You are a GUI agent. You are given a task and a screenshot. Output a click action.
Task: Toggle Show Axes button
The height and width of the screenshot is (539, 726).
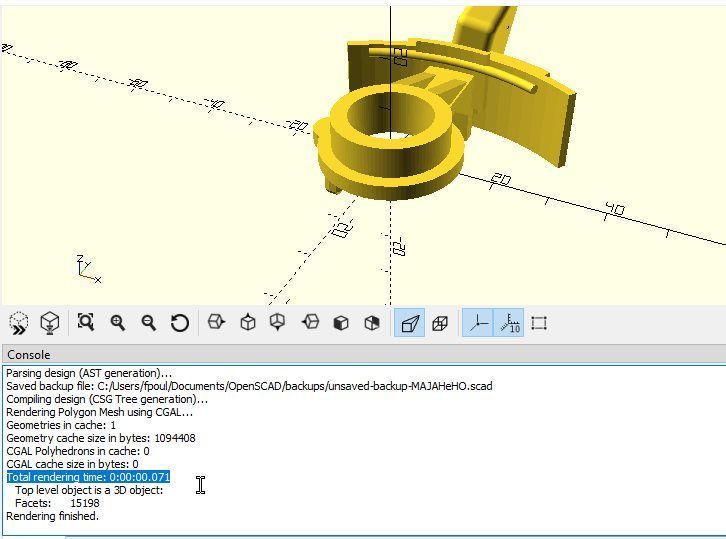point(477,323)
